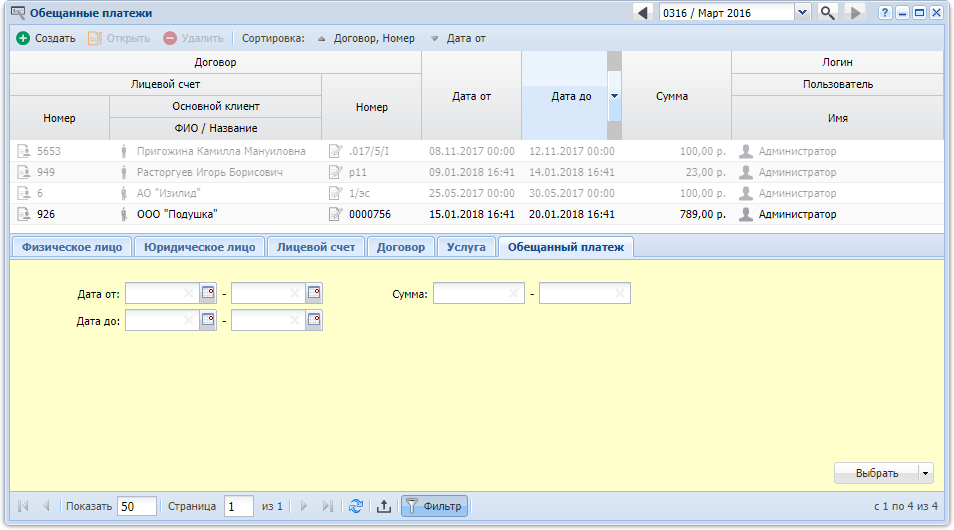Screen dimensions: 954x530
Task: Click the Создать button with green plus
Action: tap(46, 38)
